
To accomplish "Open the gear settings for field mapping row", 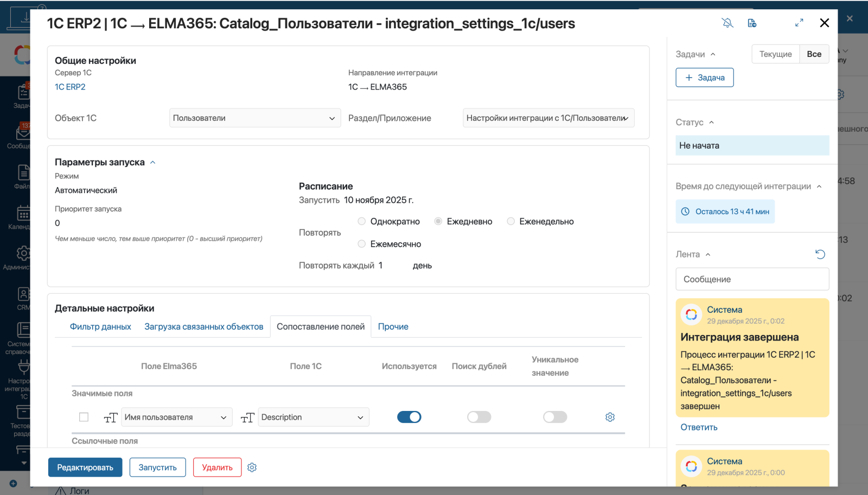I will click(x=610, y=417).
